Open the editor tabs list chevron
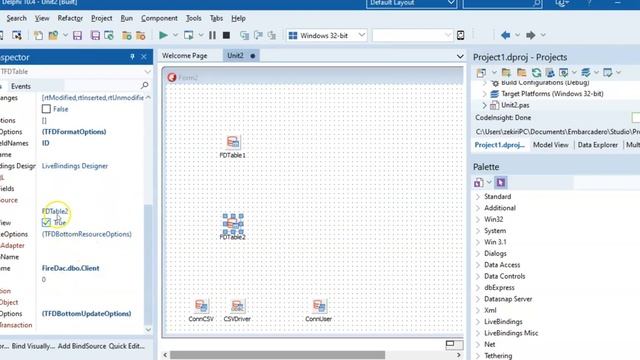Screen dimensions: 640x360 click(x=460, y=56)
